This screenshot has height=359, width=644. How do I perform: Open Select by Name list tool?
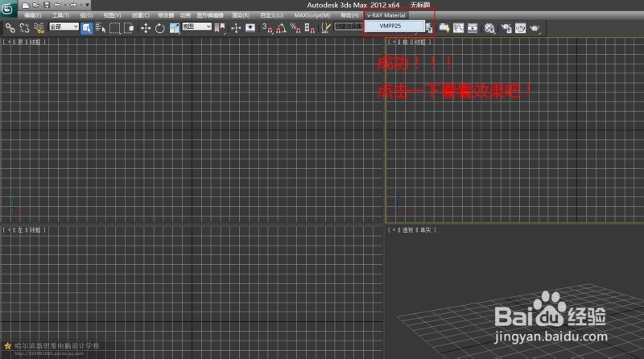(x=100, y=27)
